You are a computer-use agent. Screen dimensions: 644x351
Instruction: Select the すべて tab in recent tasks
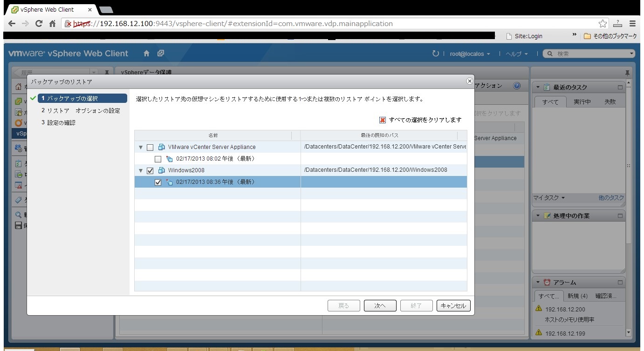tap(550, 101)
